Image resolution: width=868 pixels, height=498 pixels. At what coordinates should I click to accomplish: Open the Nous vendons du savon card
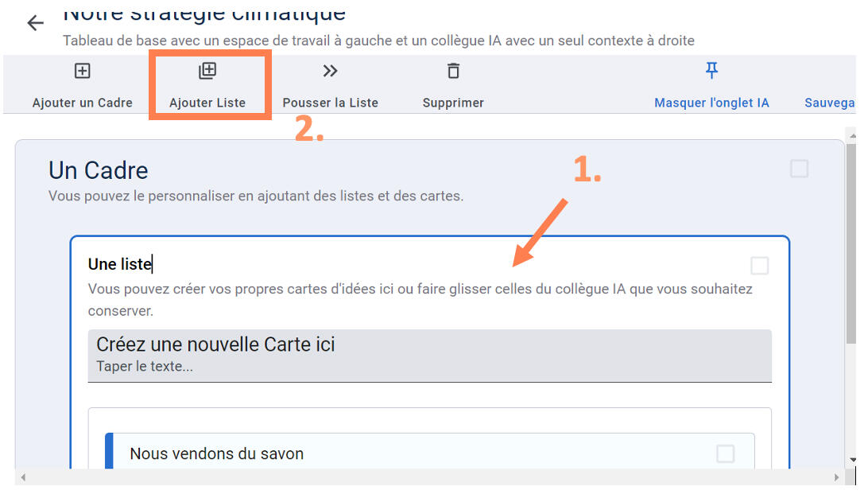318,454
